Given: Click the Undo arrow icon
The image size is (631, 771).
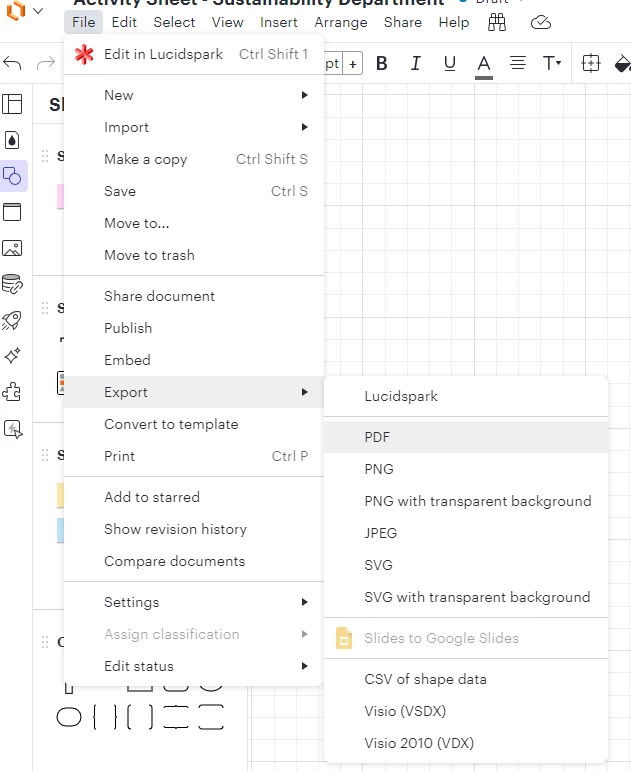Looking at the screenshot, I should [x=12, y=63].
